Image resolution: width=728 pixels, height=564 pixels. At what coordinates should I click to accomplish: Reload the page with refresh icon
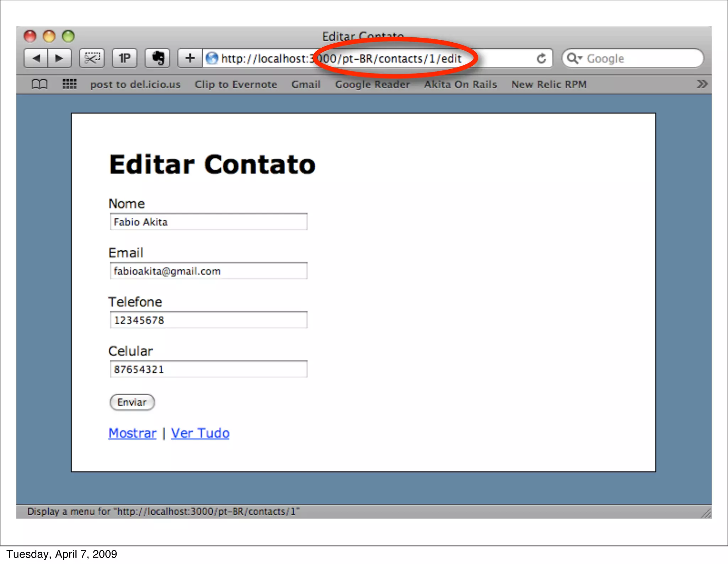[541, 58]
